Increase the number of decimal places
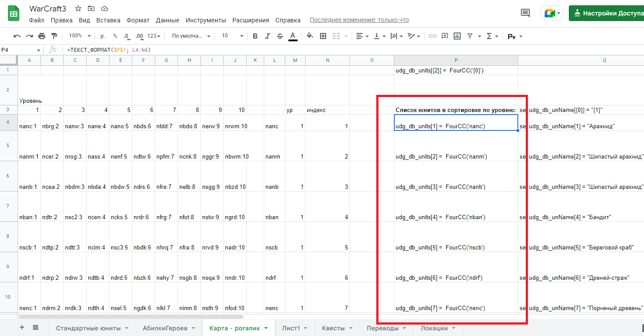644x336 pixels. pos(139,36)
